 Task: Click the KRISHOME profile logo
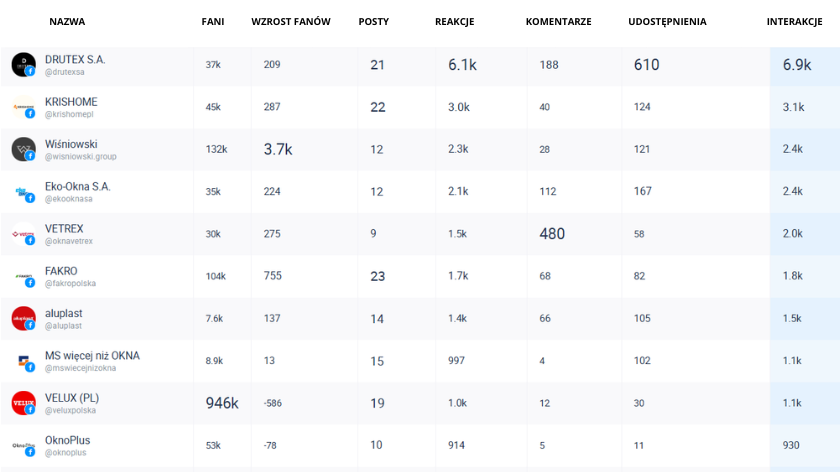click(23, 107)
